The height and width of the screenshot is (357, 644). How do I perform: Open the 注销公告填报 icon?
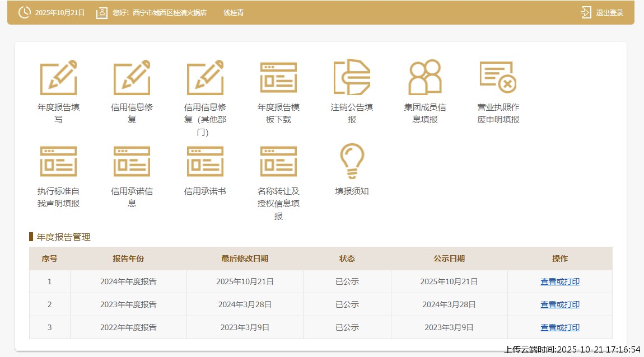point(352,78)
